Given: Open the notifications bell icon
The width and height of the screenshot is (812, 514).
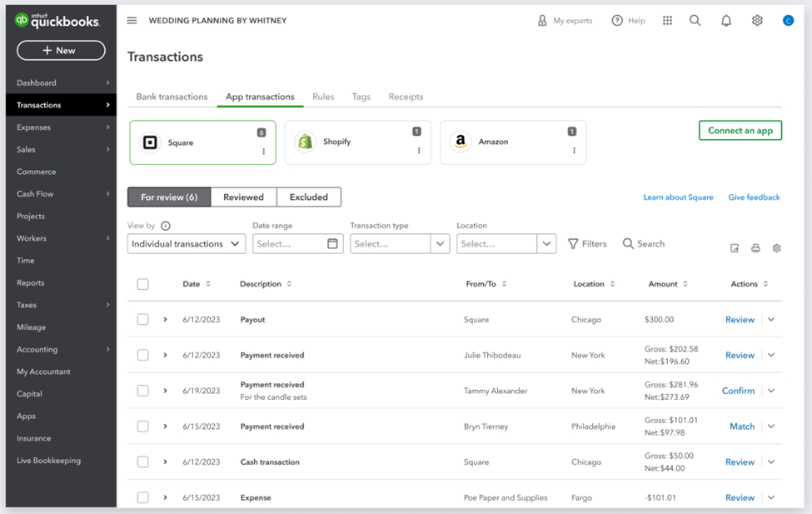Looking at the screenshot, I should point(725,21).
